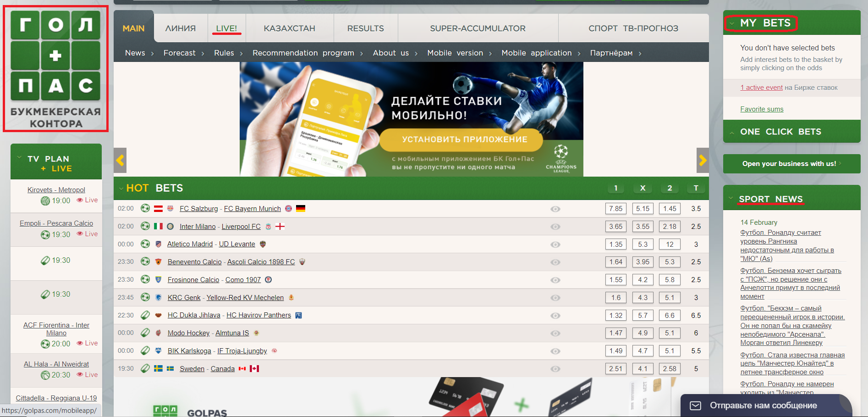Viewport: 868px width, 417px height.
Task: Click soccer ball icon in Inter Milano row
Action: tap(145, 226)
